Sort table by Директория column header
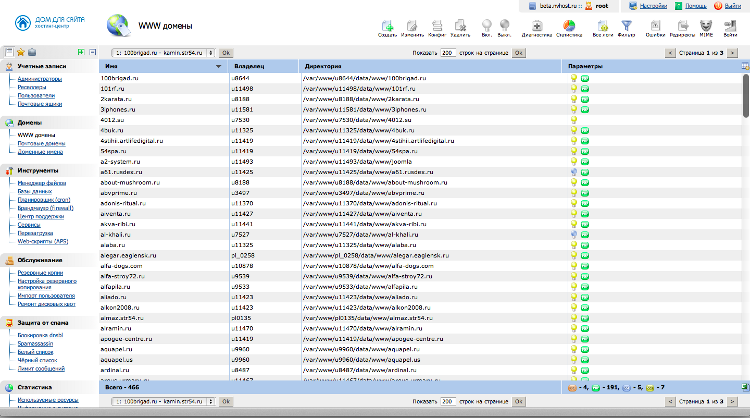 [430, 66]
